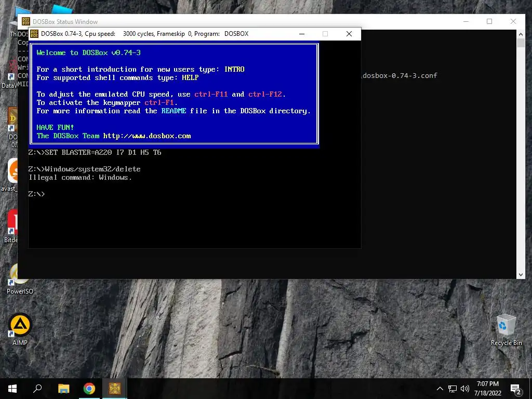Click 'Windows/system32/delete' command text
The width and height of the screenshot is (532, 399).
point(92,169)
